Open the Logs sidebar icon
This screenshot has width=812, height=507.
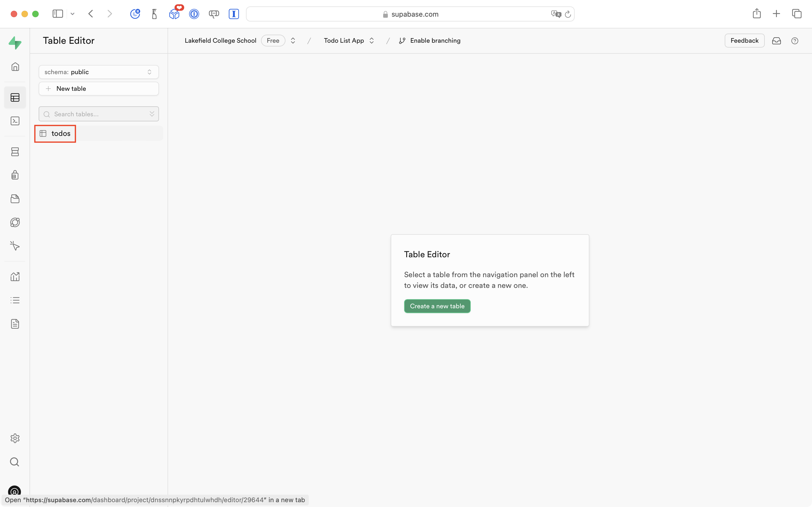tap(15, 300)
